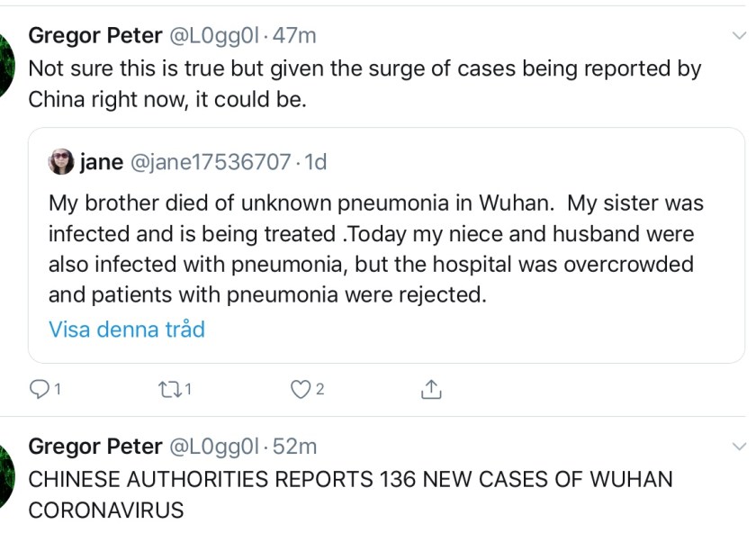
Task: Expand the 52m tweet's chevron menu
Action: 740,447
